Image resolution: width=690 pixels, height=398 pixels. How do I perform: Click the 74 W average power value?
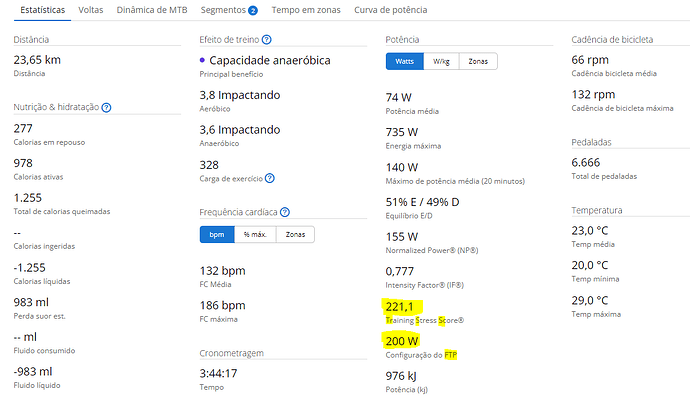click(399, 97)
